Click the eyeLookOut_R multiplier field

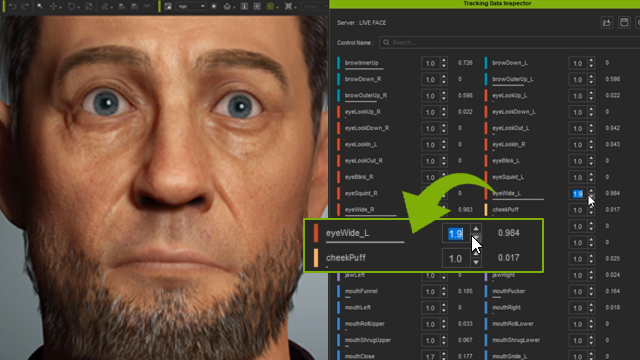430,161
